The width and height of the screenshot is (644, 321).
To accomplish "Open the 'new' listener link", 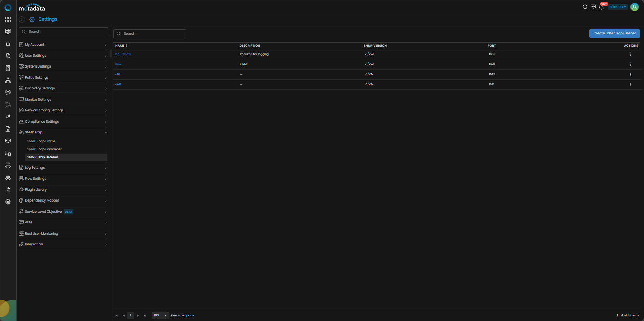I will [x=118, y=64].
